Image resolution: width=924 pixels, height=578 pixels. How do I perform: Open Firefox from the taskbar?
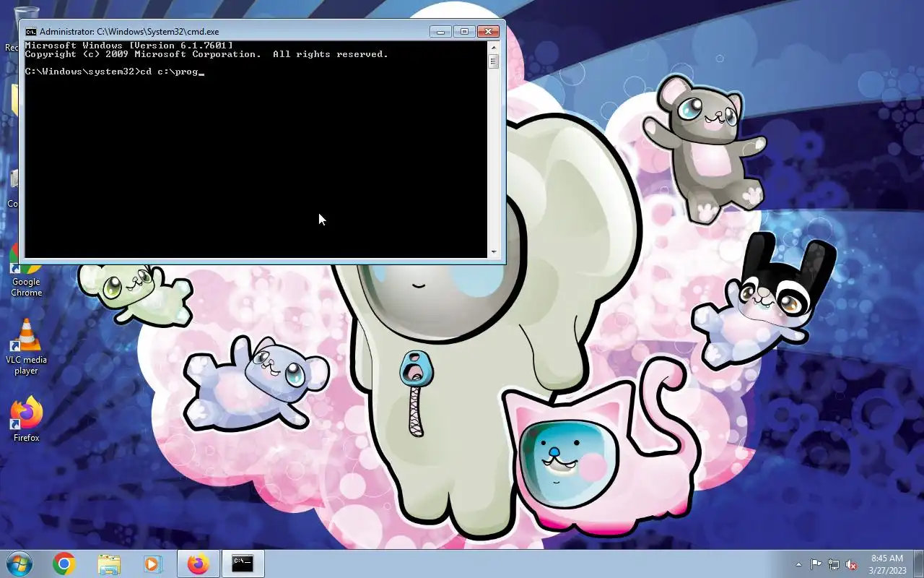(198, 564)
